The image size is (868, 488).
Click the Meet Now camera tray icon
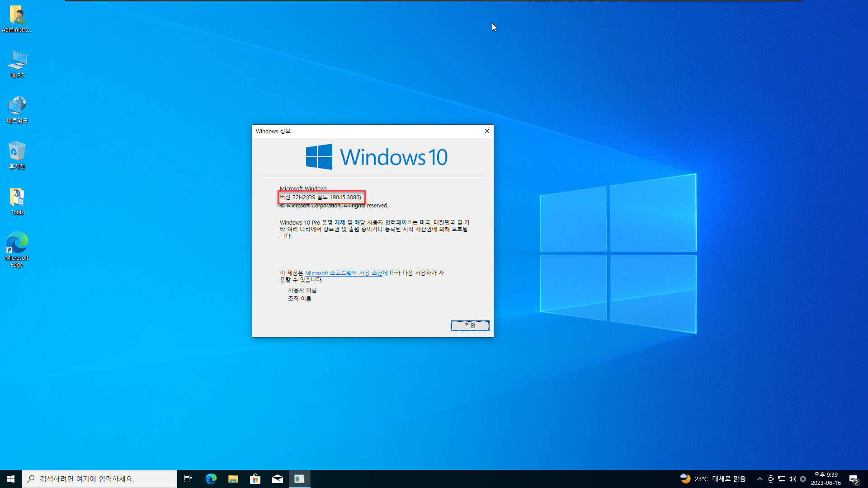click(x=771, y=479)
